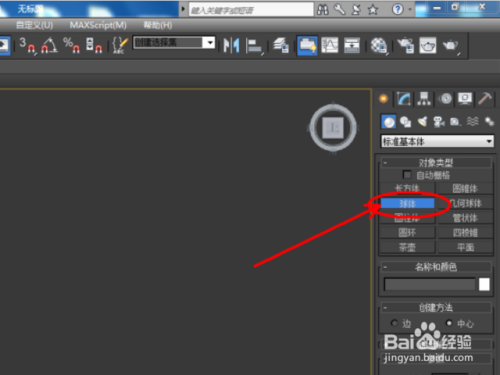Click the 茶壶 button
500x375 pixels.
point(407,247)
